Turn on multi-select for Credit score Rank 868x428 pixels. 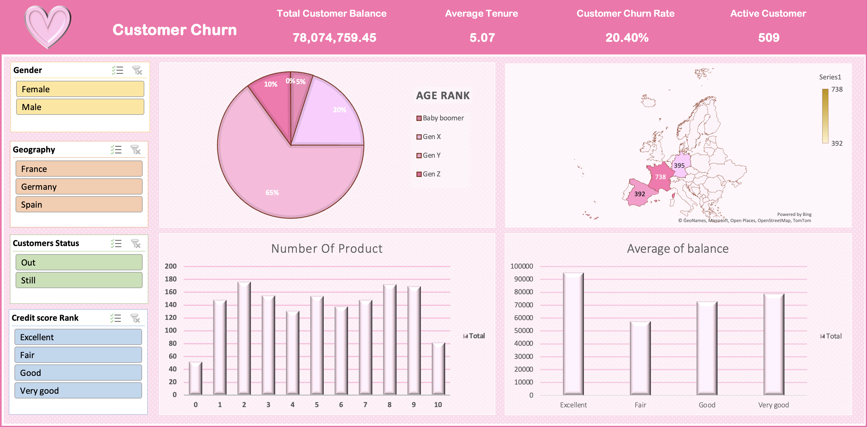pos(116,318)
